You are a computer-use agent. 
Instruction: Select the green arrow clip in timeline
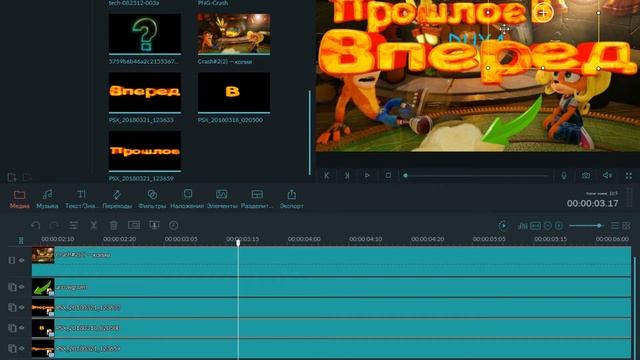tap(331, 287)
